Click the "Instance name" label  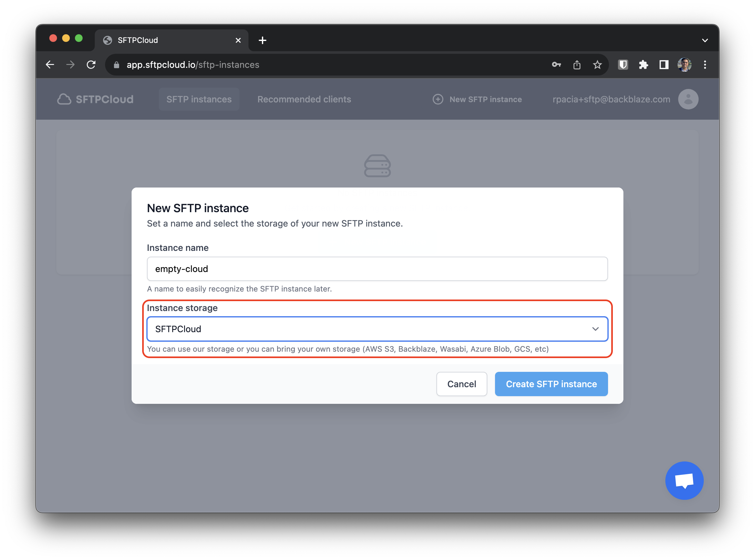[177, 248]
